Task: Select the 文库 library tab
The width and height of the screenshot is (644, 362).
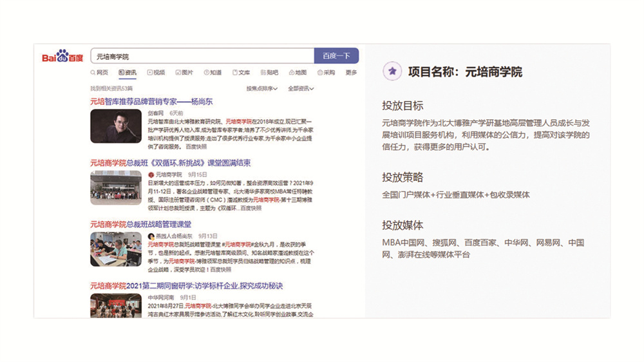Action: point(241,73)
